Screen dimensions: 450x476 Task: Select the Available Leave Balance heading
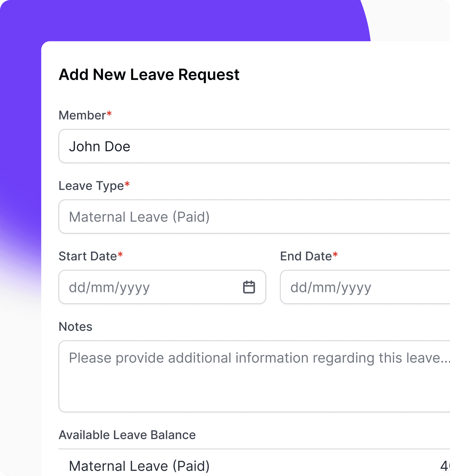[127, 435]
